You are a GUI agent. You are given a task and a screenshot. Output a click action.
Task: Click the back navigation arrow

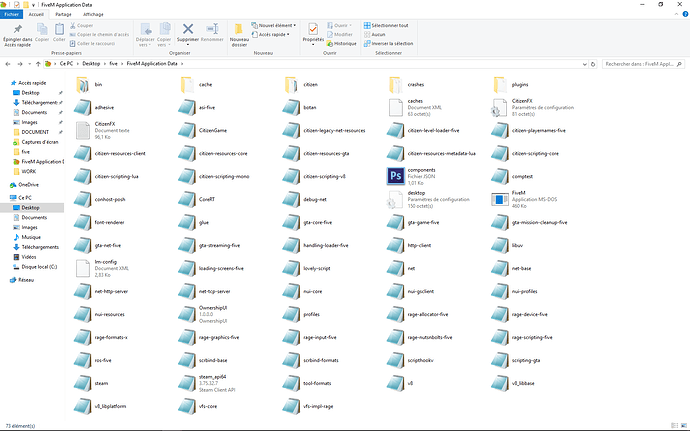coord(8,64)
